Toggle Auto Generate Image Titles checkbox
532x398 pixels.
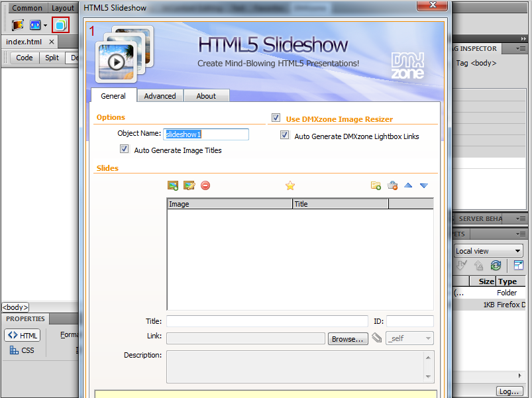click(x=124, y=149)
